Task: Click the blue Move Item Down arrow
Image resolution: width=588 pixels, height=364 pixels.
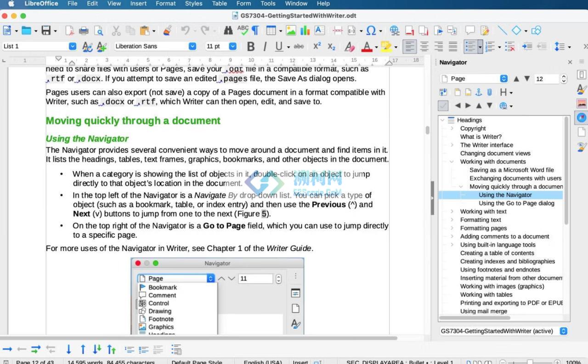Action: click(x=68, y=349)
